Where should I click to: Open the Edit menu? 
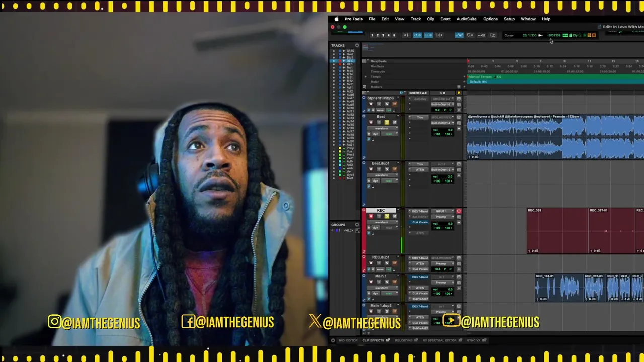(x=385, y=19)
